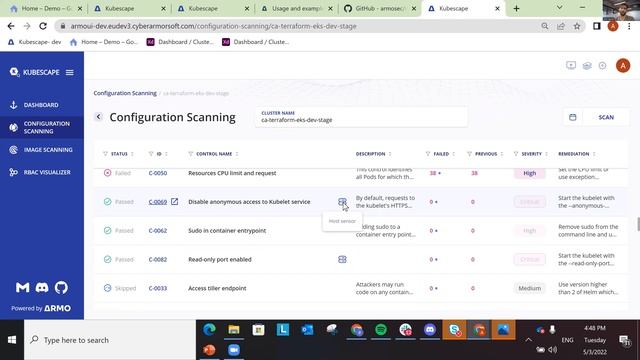Screen dimensions: 640x360
Task: Open control ID C-0069 link
Action: pyautogui.click(x=158, y=202)
